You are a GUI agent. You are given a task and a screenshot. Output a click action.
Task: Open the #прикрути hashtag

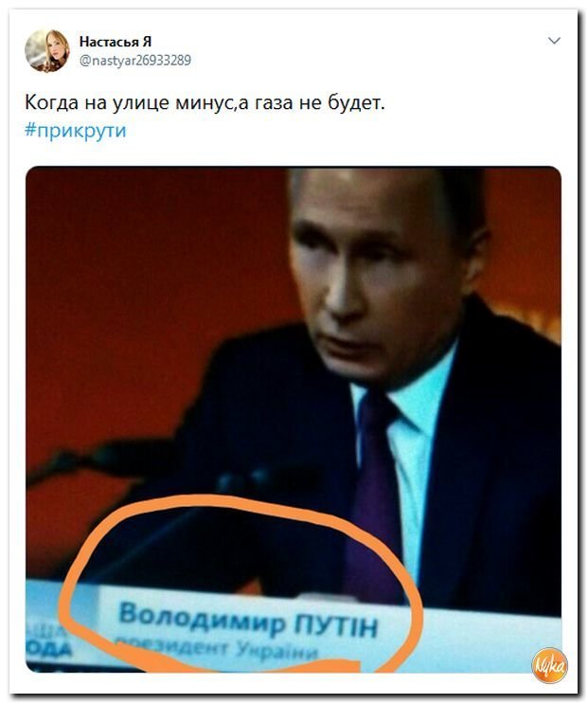tap(76, 131)
